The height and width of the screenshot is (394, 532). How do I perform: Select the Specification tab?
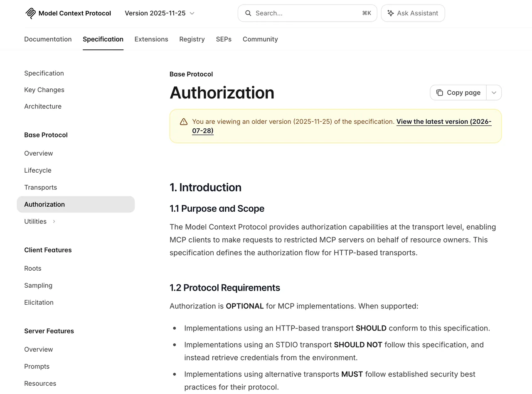103,39
